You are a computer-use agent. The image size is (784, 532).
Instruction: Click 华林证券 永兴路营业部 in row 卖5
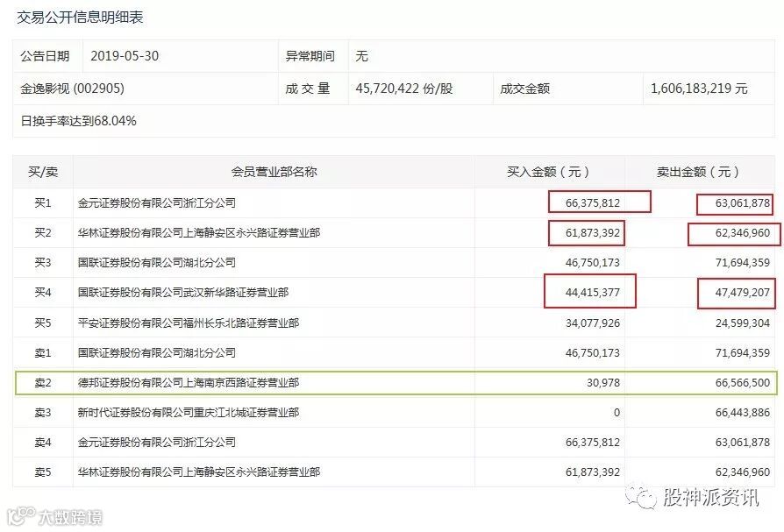tap(199, 472)
